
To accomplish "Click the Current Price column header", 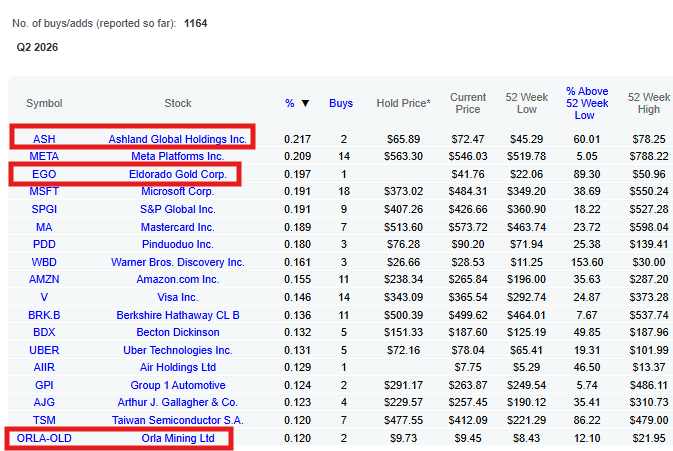I will (x=468, y=103).
